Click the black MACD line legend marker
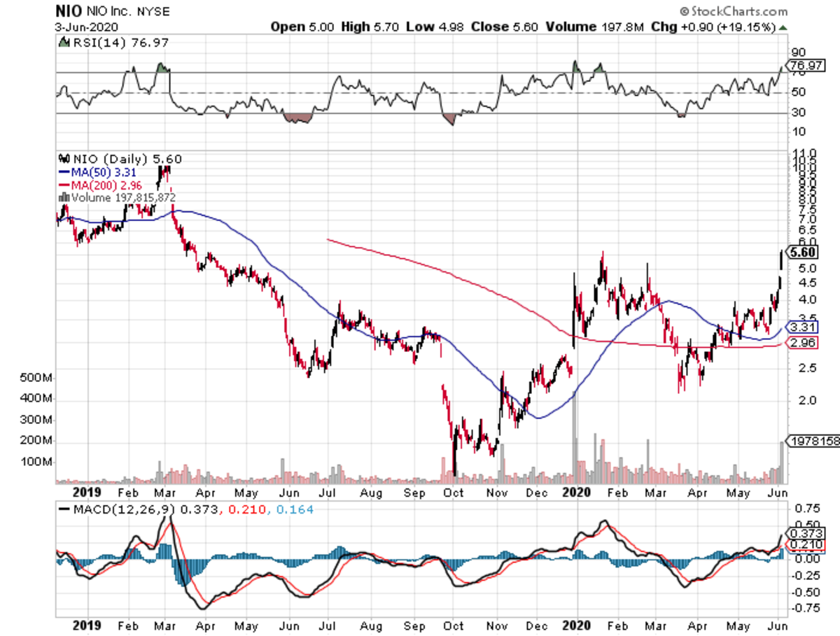 pyautogui.click(x=65, y=510)
